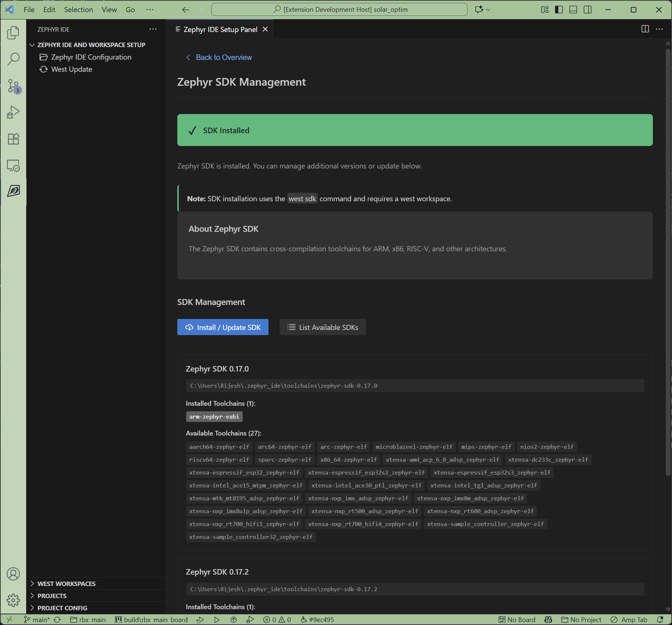Screen dimensions: 672x625
Task: Click No Board in status bar
Action: pyautogui.click(x=517, y=619)
